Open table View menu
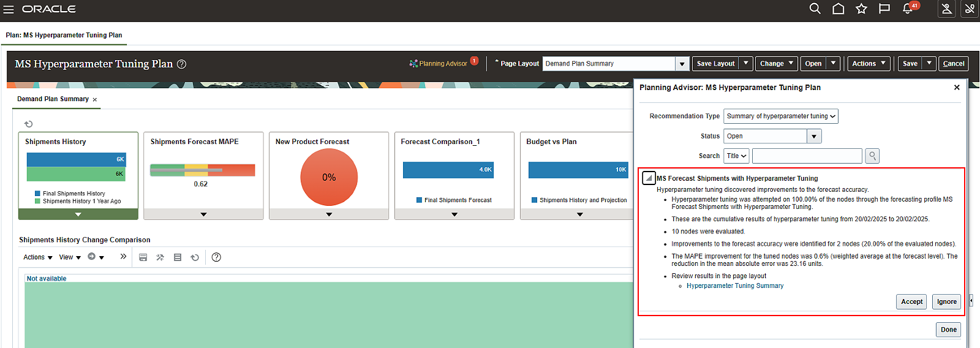 point(70,257)
